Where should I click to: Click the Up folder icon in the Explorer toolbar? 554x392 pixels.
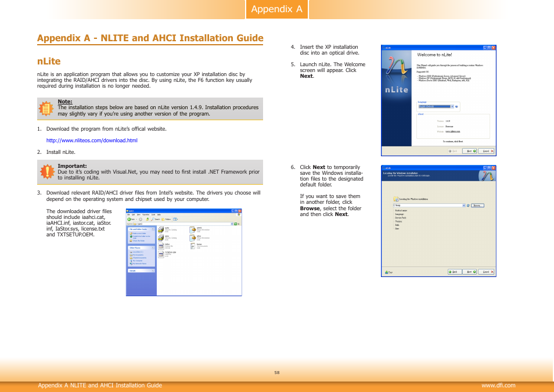coord(148,219)
